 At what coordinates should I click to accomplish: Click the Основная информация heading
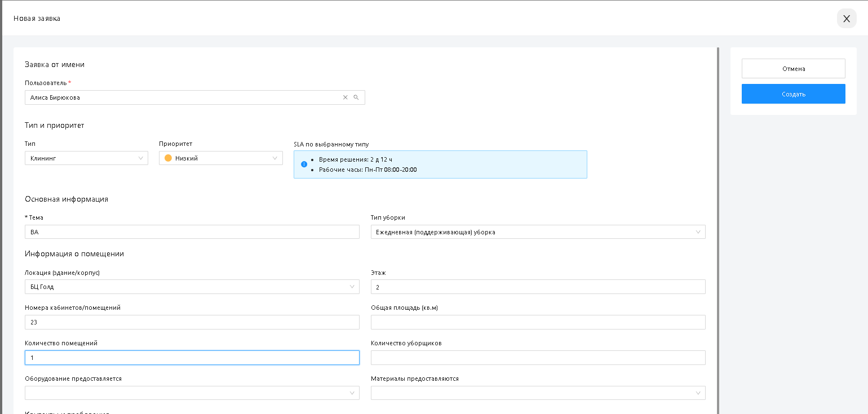click(x=67, y=199)
